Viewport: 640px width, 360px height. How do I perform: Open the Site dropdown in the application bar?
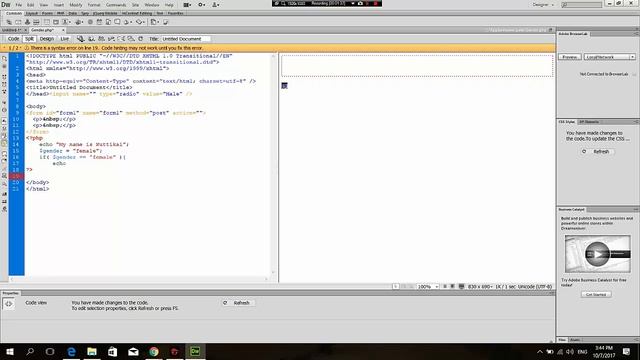[x=216, y=4]
